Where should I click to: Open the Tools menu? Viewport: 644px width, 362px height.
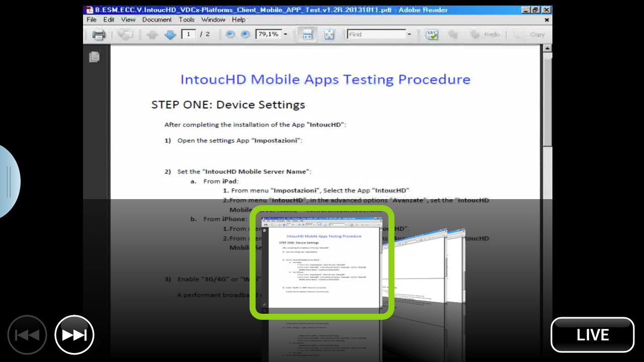pos(187,20)
